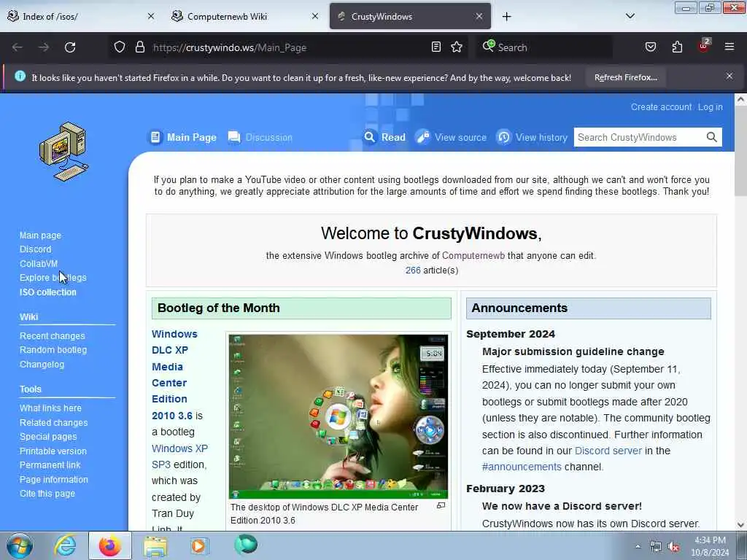747x560 pixels.
Task: Click the back arrow in Firefox toolbar
Action: [18, 47]
